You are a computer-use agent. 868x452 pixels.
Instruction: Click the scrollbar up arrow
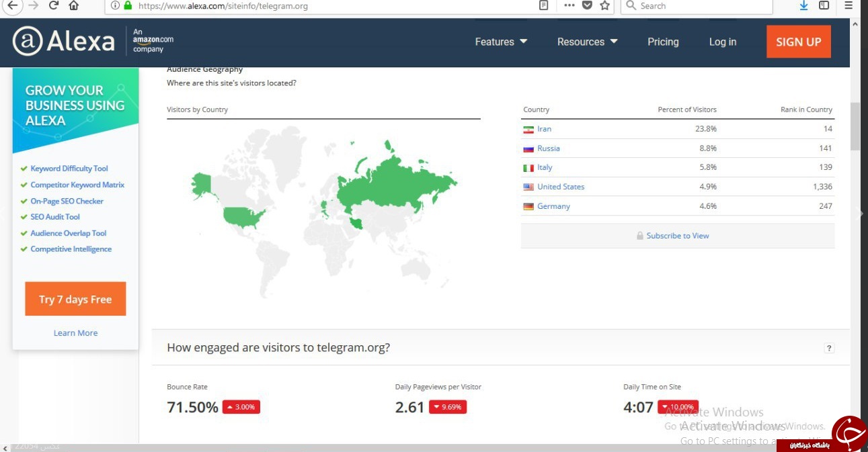[x=855, y=24]
